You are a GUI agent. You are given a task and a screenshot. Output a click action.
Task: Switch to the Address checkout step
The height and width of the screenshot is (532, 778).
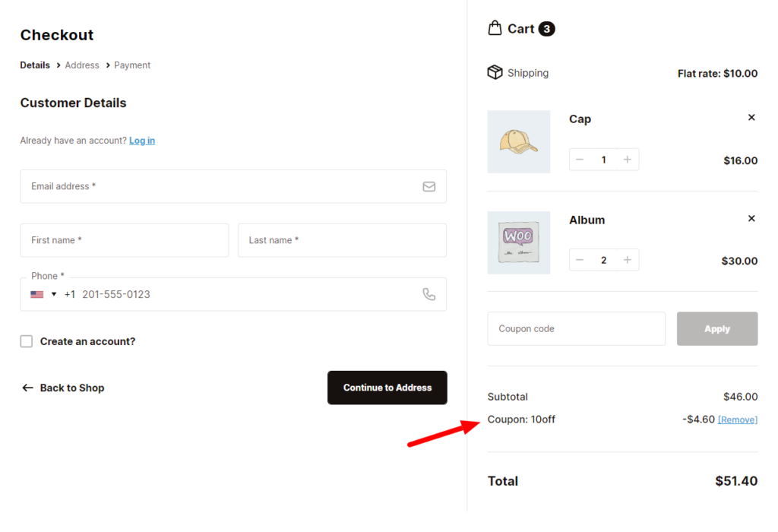coord(81,65)
